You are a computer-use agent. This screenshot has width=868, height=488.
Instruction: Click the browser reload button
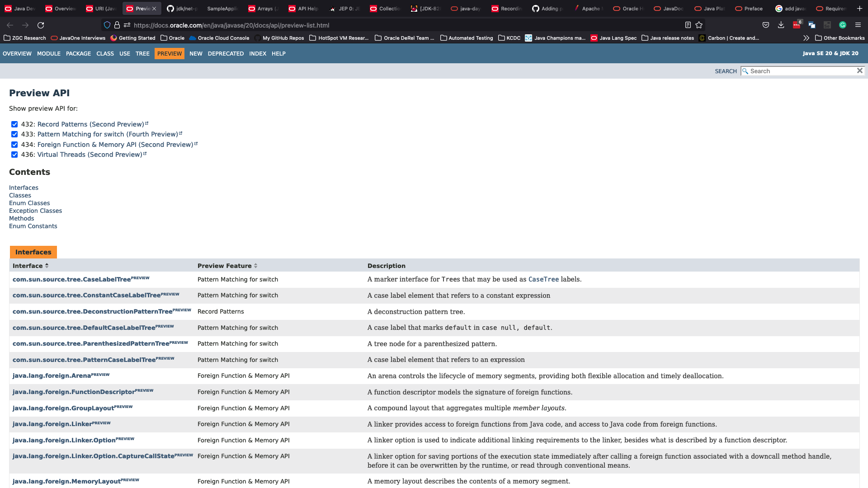[41, 25]
